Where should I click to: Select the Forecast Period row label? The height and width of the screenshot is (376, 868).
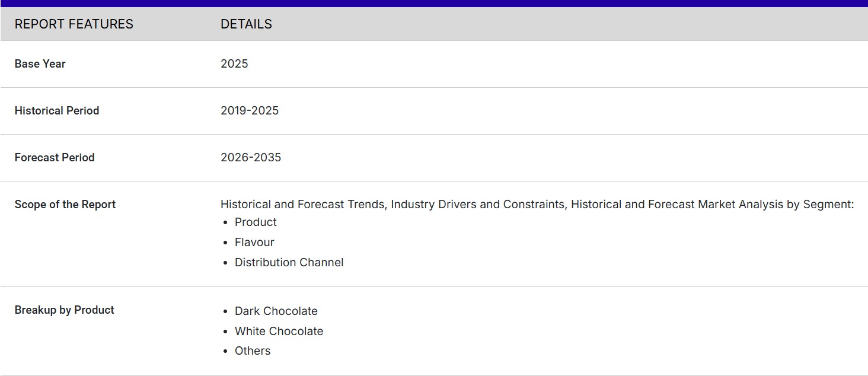[x=55, y=158]
